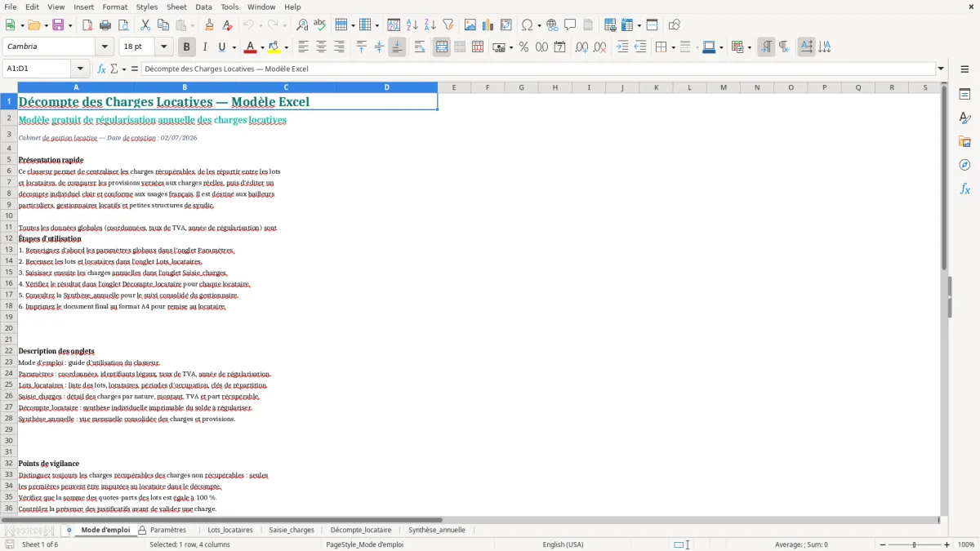Insert a hyperlink
This screenshot has width=980, height=551.
552,25
